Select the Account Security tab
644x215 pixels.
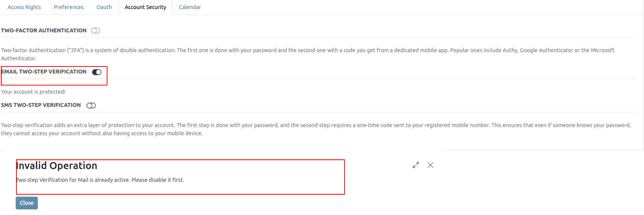click(145, 7)
